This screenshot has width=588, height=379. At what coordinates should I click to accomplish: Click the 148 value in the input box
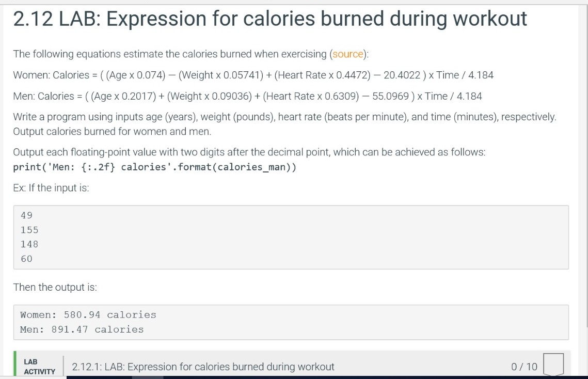pyautogui.click(x=29, y=244)
